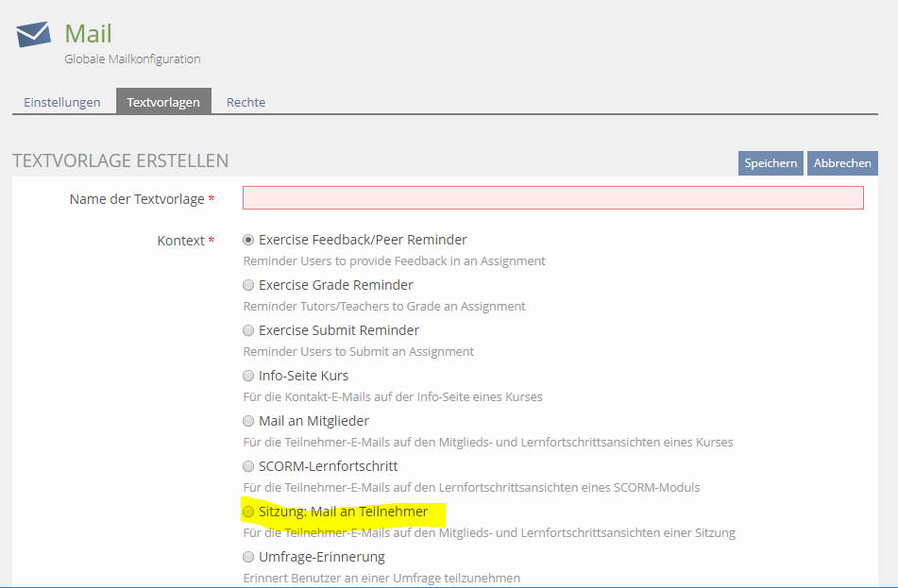
Task: Select the Mail an Mitglieder radio button
Action: point(248,421)
